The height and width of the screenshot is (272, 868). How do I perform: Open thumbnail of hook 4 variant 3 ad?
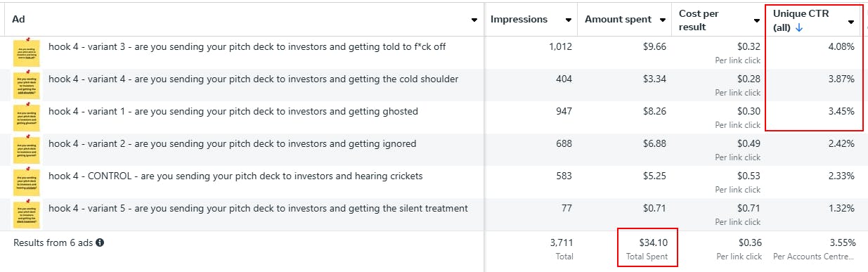(x=27, y=53)
